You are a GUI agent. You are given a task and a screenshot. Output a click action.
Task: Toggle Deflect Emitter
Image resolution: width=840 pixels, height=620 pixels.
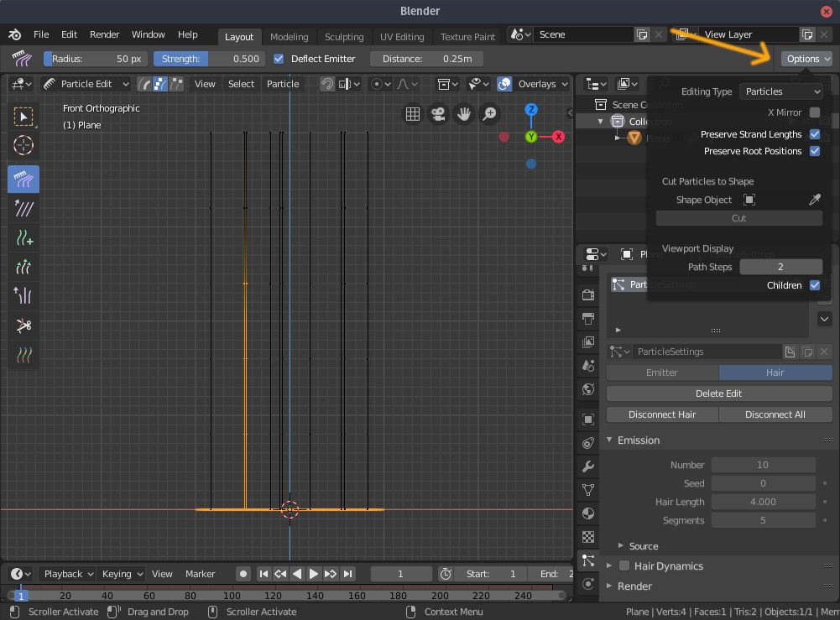click(278, 58)
